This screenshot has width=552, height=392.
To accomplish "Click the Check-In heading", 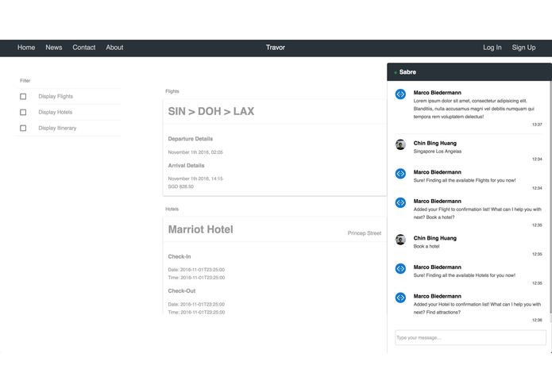I will (x=179, y=256).
